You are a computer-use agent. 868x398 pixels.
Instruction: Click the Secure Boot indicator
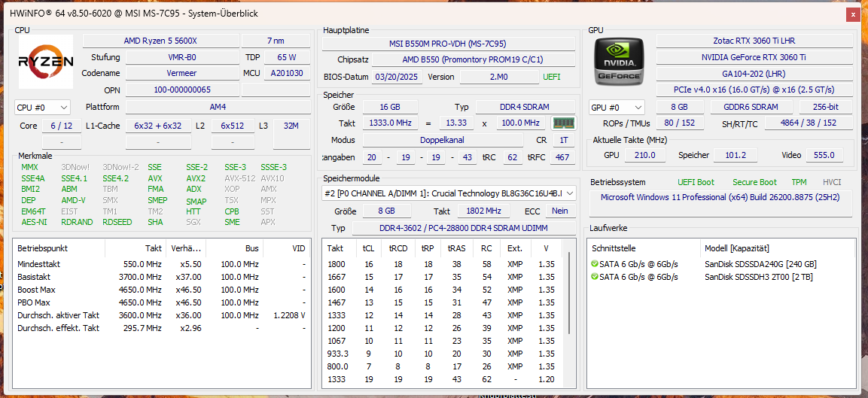click(x=754, y=182)
